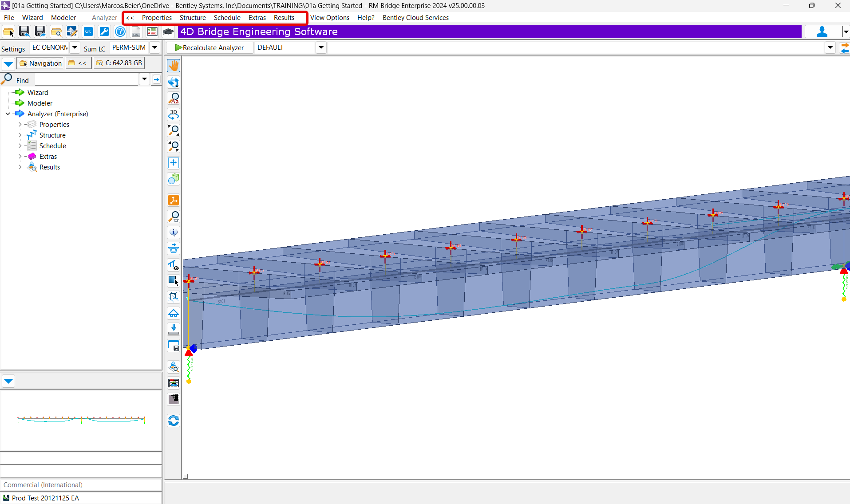Click the blue Crt toolbar icon
The image size is (850, 504).
[x=88, y=31]
